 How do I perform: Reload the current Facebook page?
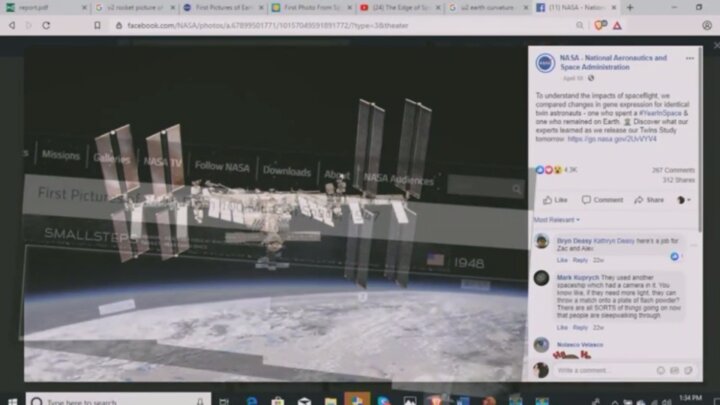[x=46, y=25]
